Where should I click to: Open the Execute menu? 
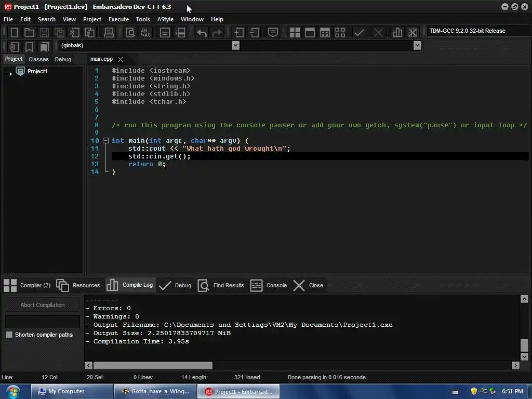[118, 19]
